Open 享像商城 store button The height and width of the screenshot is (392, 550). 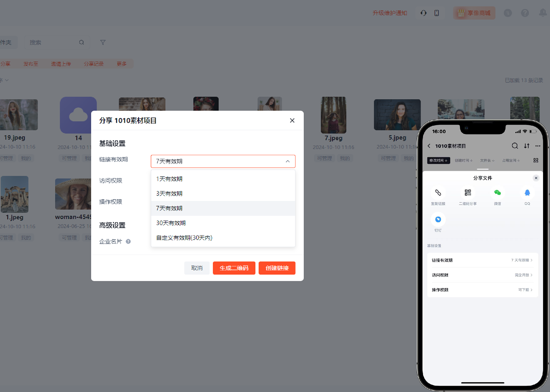coord(474,13)
